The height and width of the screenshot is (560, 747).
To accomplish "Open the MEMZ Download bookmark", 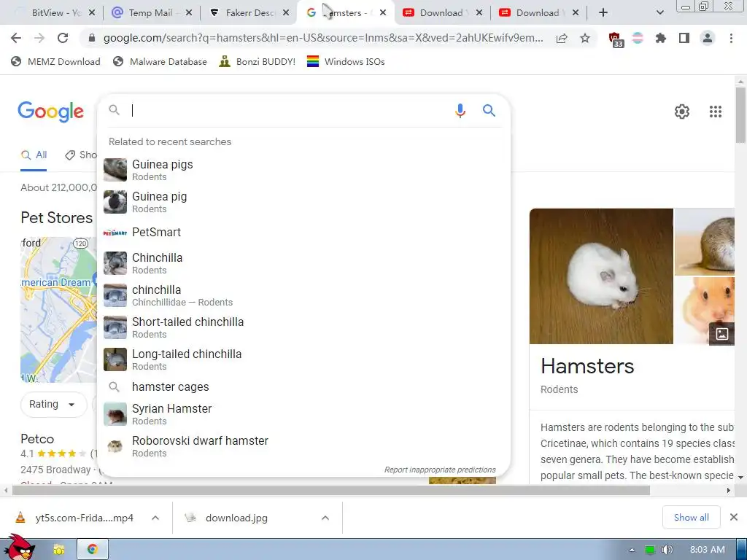I will pos(55,61).
